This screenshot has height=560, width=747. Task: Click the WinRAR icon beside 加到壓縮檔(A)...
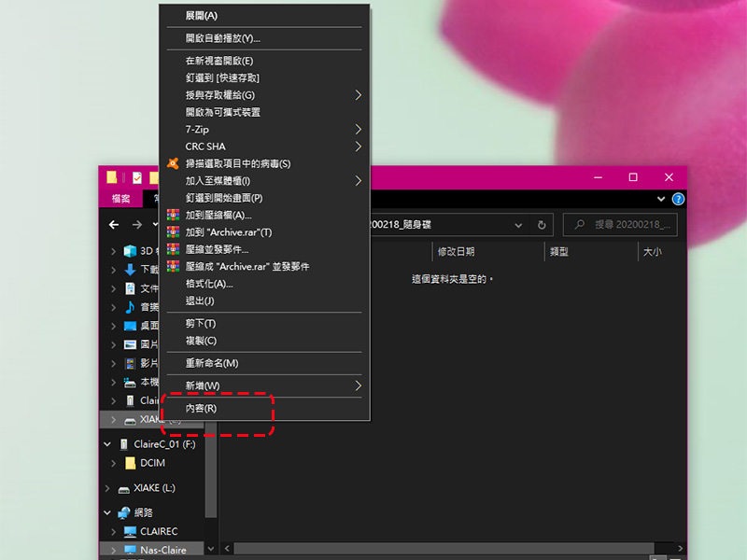coord(173,216)
